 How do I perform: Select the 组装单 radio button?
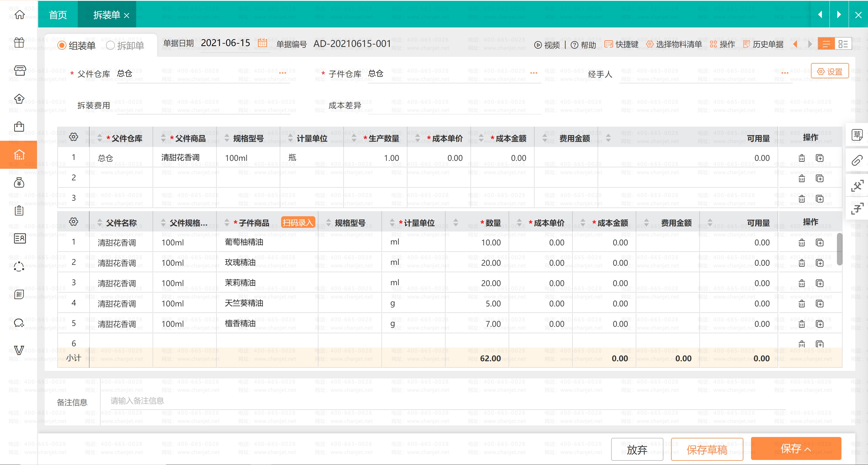[x=62, y=45]
